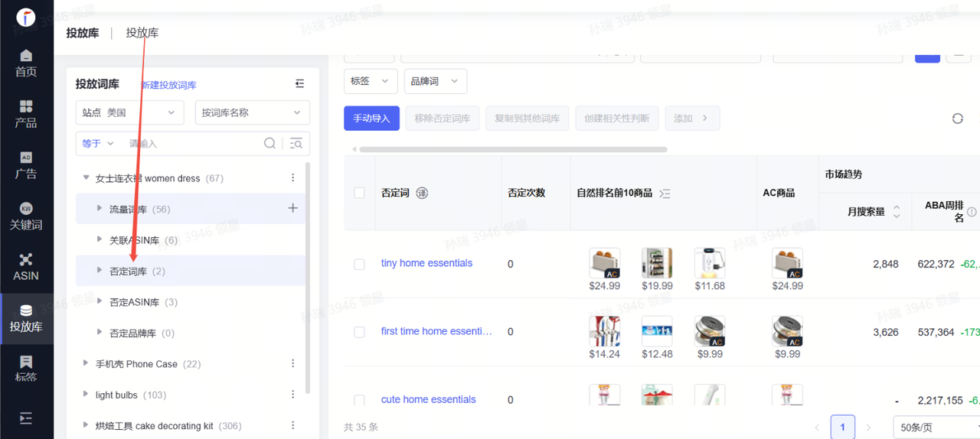This screenshot has height=439, width=980.
Task: Click the 手动导入 button
Action: coord(371,119)
